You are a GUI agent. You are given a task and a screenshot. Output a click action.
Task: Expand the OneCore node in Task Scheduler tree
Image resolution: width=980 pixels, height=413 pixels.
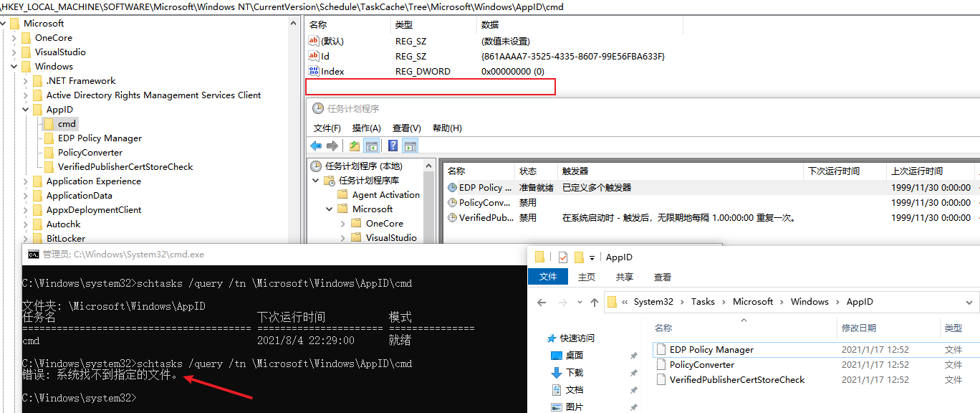tap(343, 223)
